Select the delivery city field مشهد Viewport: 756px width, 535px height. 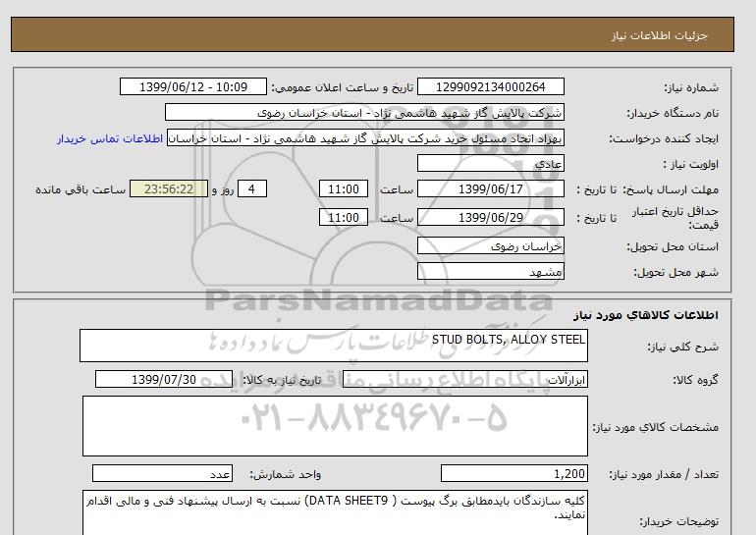tap(490, 271)
